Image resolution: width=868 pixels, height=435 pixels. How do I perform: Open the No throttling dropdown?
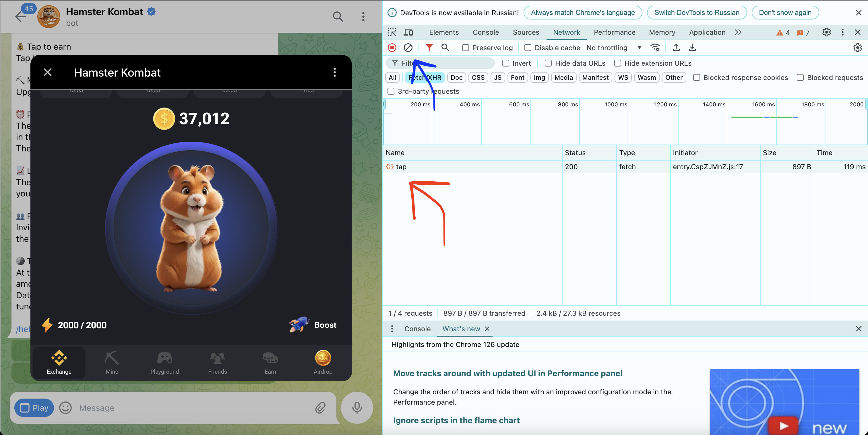coord(614,48)
